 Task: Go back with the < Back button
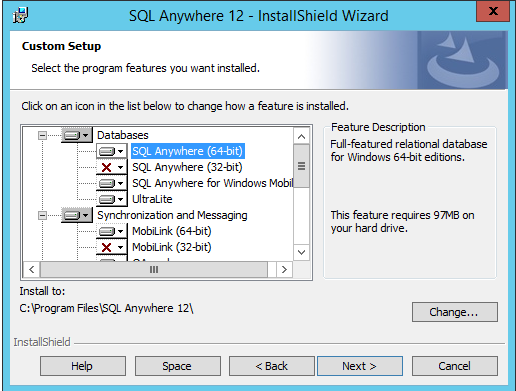[272, 366]
